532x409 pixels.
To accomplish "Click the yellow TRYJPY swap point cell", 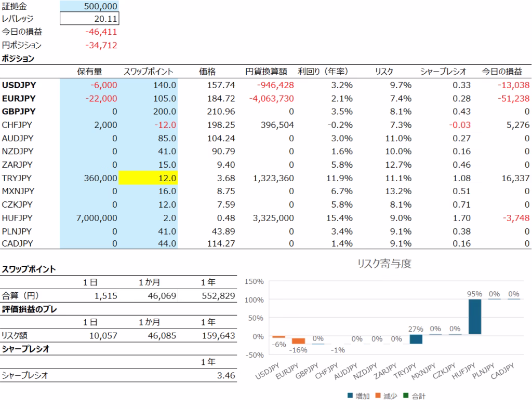I will coord(148,178).
